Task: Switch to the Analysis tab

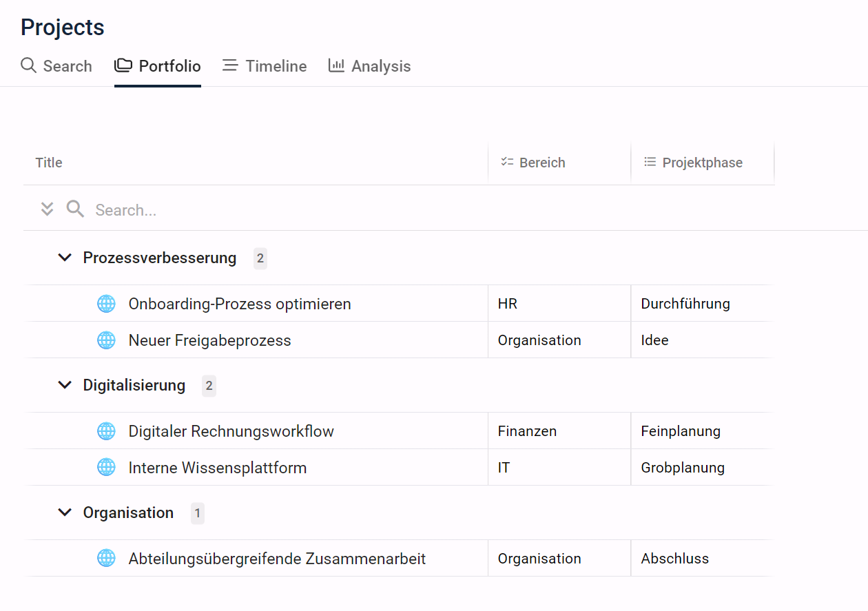Action: (369, 66)
